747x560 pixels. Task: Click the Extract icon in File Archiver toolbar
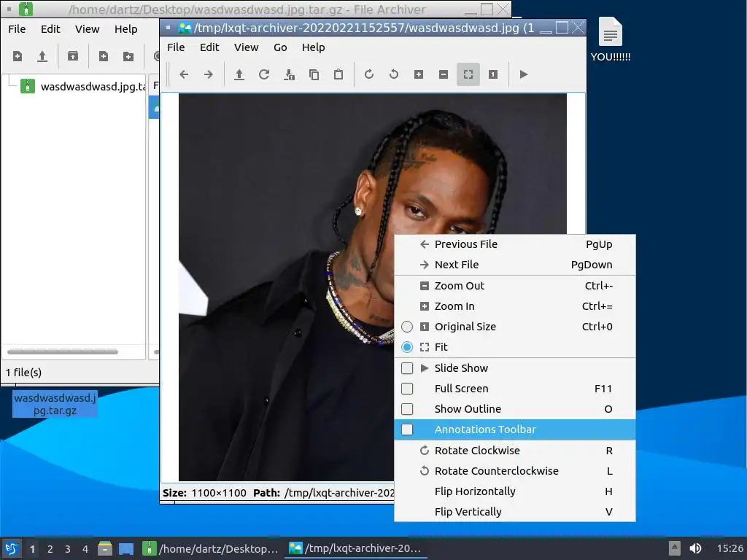73,56
